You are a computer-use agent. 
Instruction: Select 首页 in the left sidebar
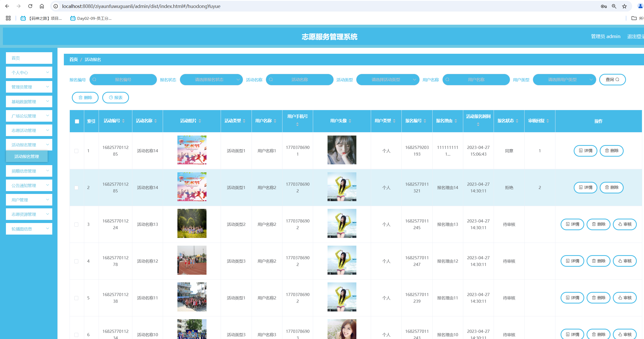coord(29,58)
